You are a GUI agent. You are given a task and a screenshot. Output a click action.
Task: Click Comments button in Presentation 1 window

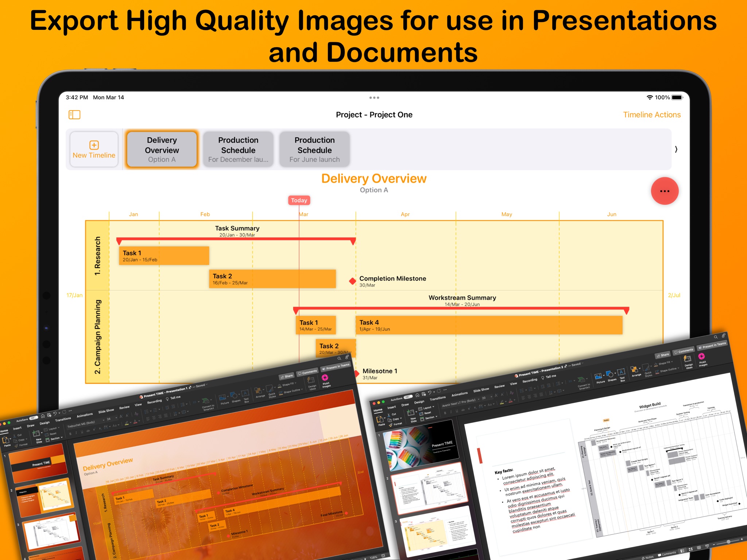(307, 372)
